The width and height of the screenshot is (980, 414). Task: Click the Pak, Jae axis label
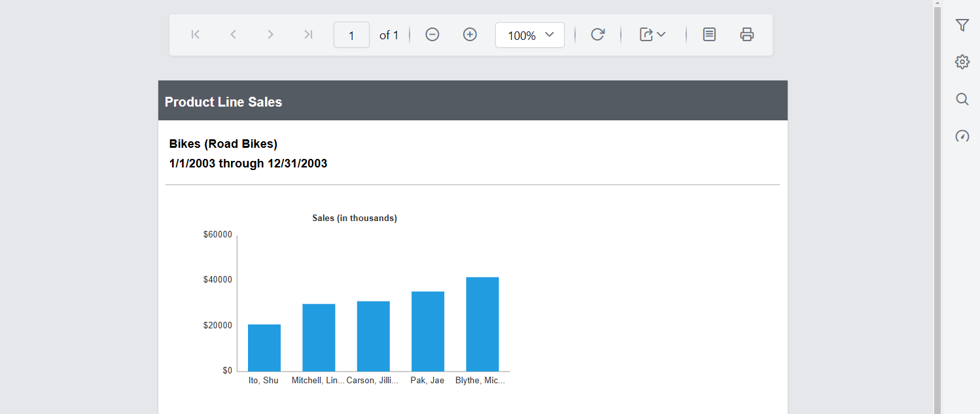[x=427, y=380]
